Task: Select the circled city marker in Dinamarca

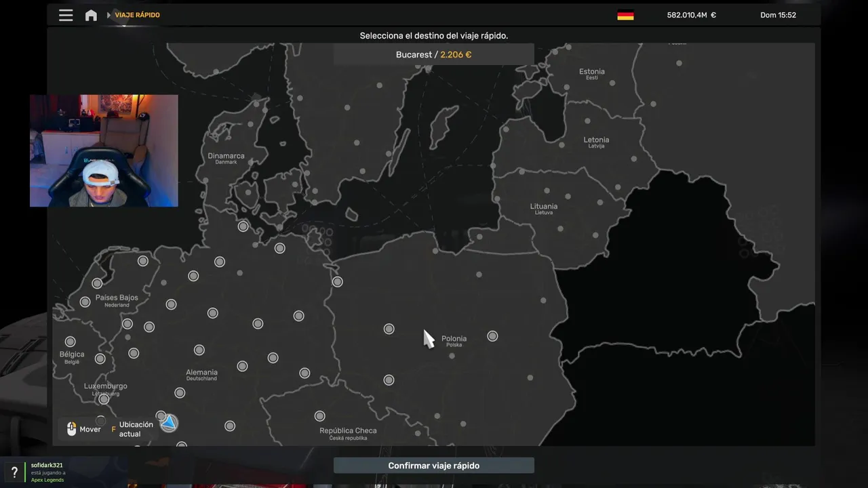Action: click(x=243, y=226)
